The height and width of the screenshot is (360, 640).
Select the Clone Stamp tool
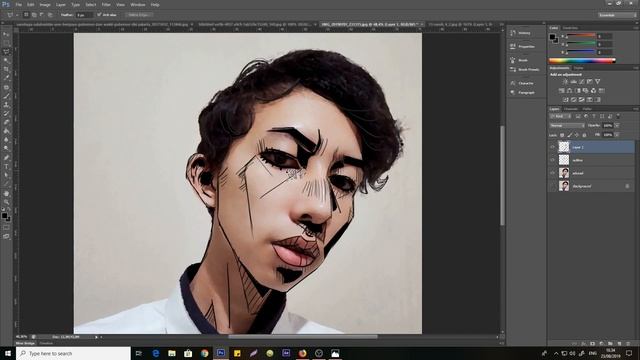point(6,105)
